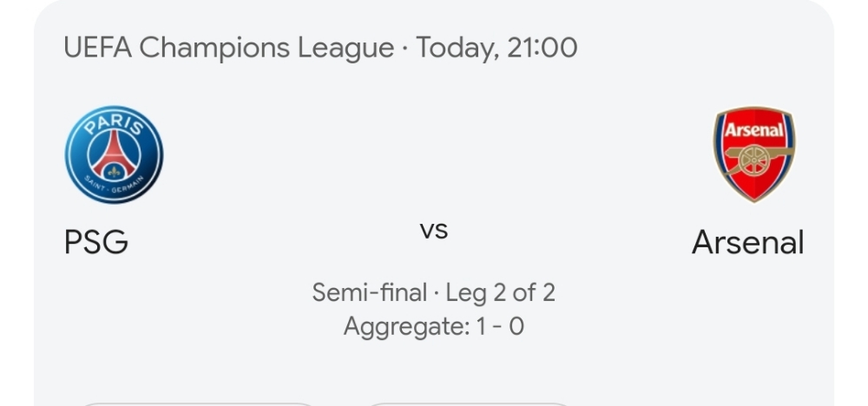View the 'Aggregate: 1 - 0' score
868x406 pixels.
[434, 326]
